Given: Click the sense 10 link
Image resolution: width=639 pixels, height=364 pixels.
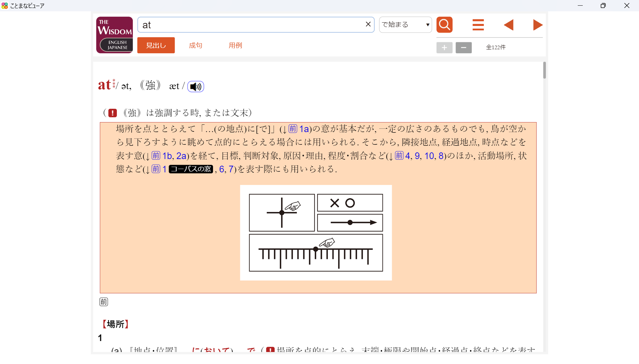Looking at the screenshot, I should pyautogui.click(x=429, y=156).
